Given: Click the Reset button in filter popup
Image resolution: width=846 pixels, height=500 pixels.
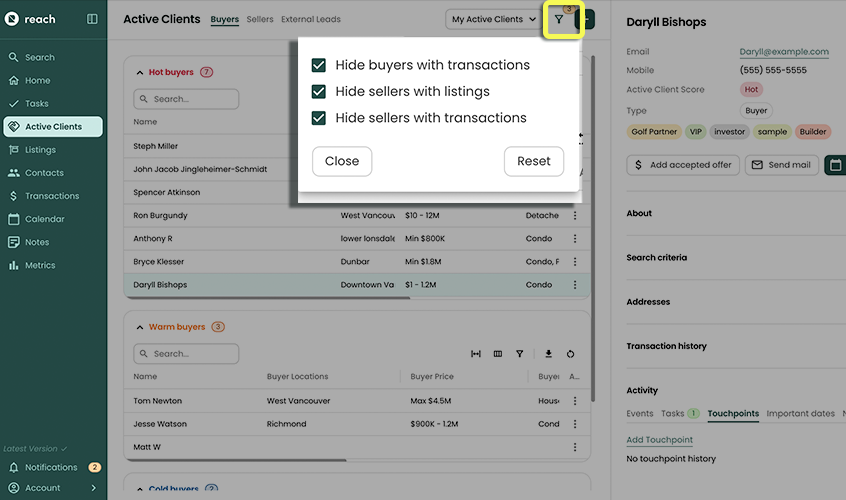Looking at the screenshot, I should tap(533, 161).
